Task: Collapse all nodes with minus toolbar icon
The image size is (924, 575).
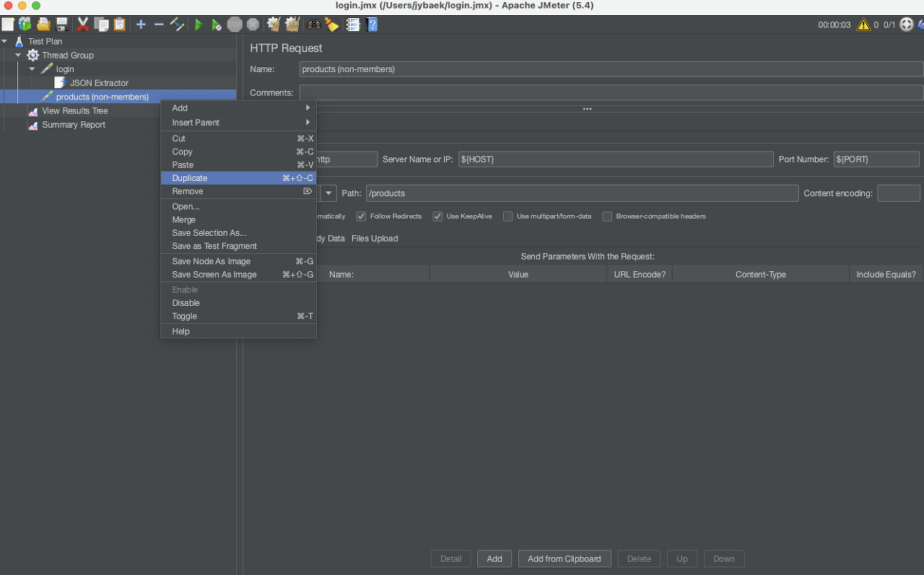Action: [159, 25]
